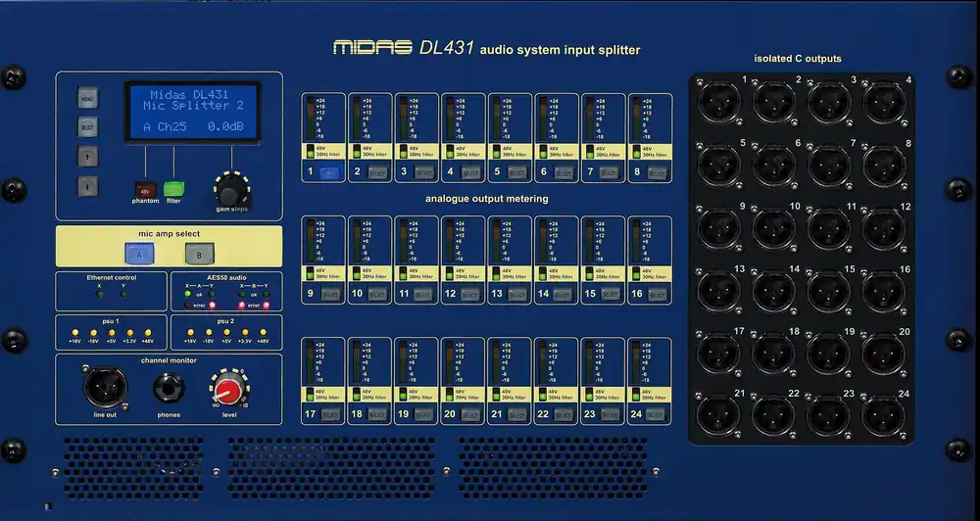Click the channel 17 SELECT button

(x=330, y=415)
